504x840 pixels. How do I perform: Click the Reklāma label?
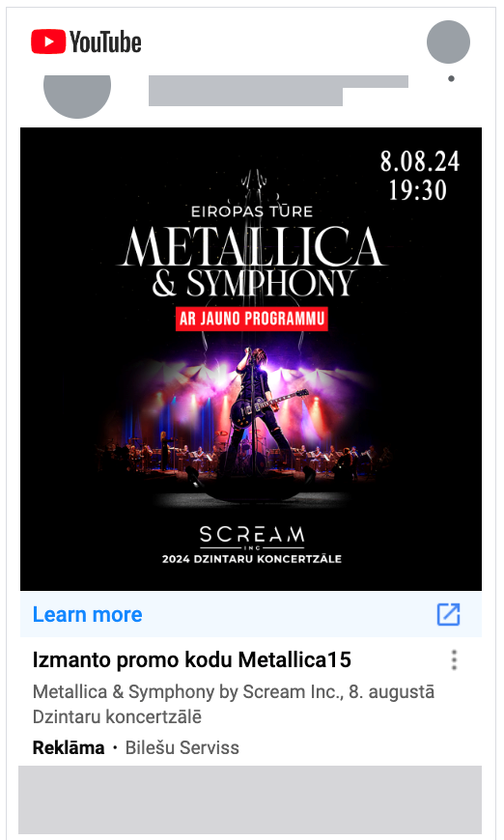(69, 747)
